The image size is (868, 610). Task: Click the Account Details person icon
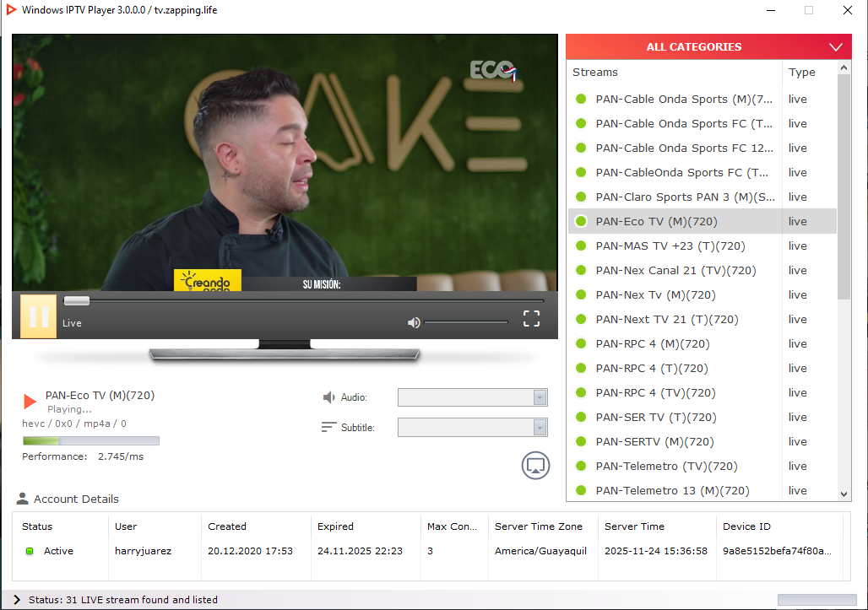22,499
